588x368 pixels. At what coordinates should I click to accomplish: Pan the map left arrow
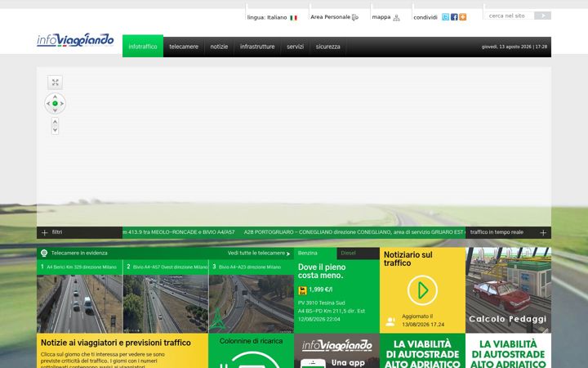(x=48, y=104)
